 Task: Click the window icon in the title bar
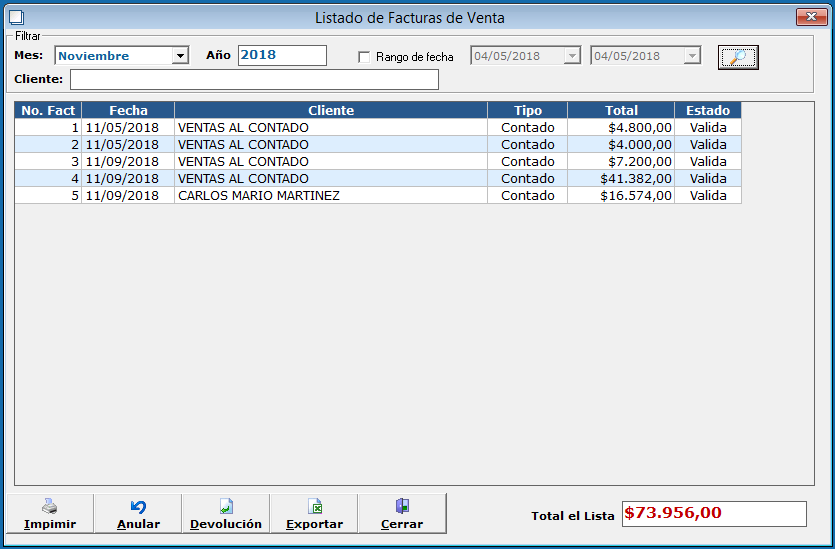15,17
